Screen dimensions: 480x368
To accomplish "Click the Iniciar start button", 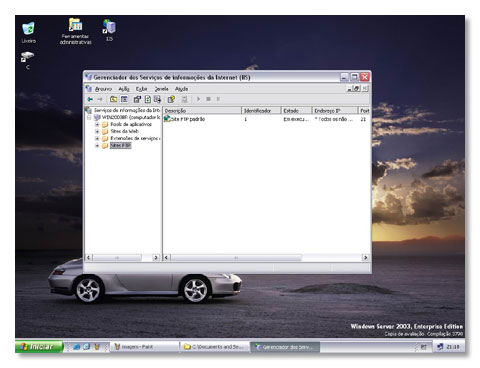I will pos(39,347).
